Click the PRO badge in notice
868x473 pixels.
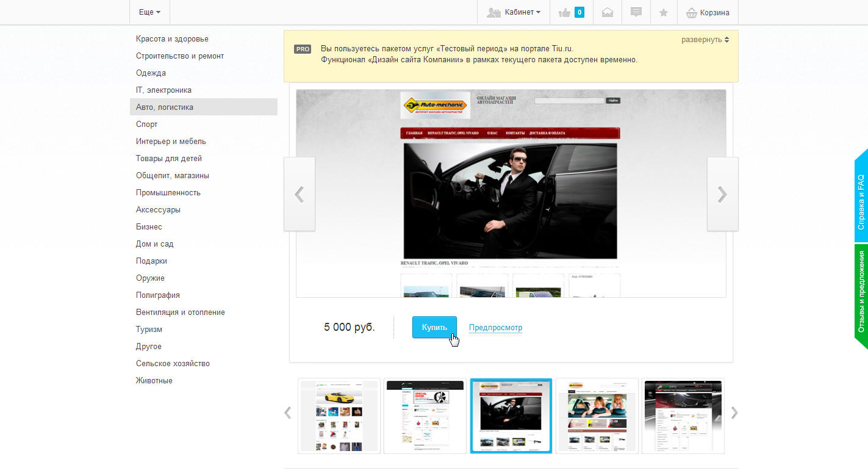point(303,49)
